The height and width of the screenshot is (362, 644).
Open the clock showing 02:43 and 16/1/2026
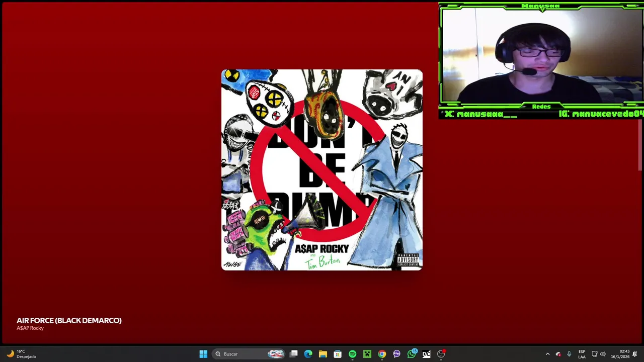coord(620,354)
